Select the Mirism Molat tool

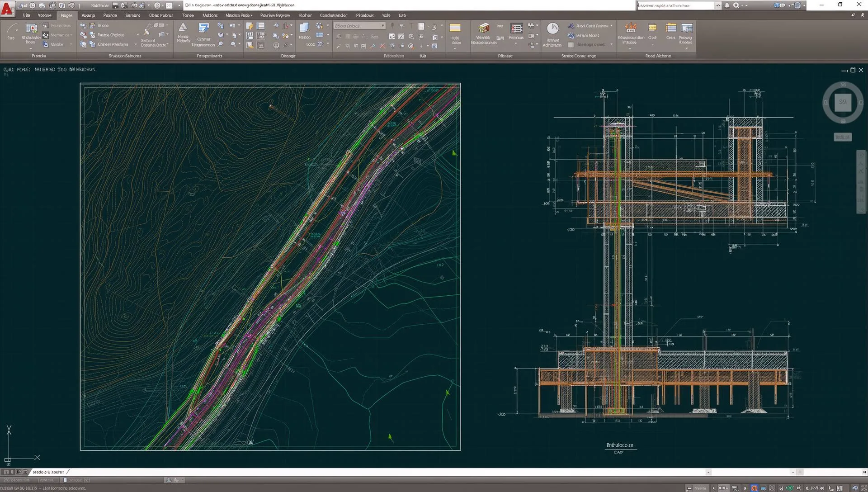point(584,35)
